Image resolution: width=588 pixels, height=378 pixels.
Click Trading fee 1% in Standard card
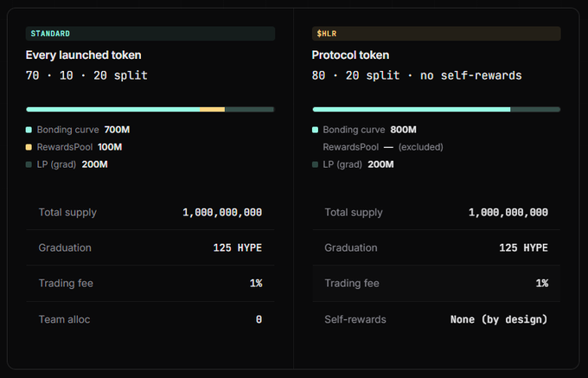(256, 283)
